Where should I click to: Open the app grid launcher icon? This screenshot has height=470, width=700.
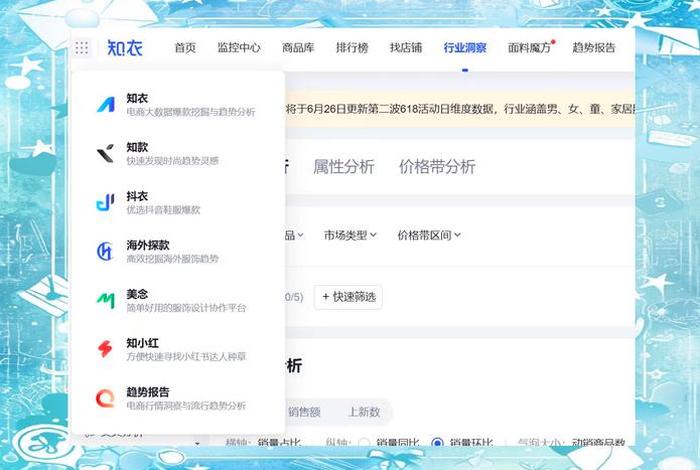click(82, 47)
